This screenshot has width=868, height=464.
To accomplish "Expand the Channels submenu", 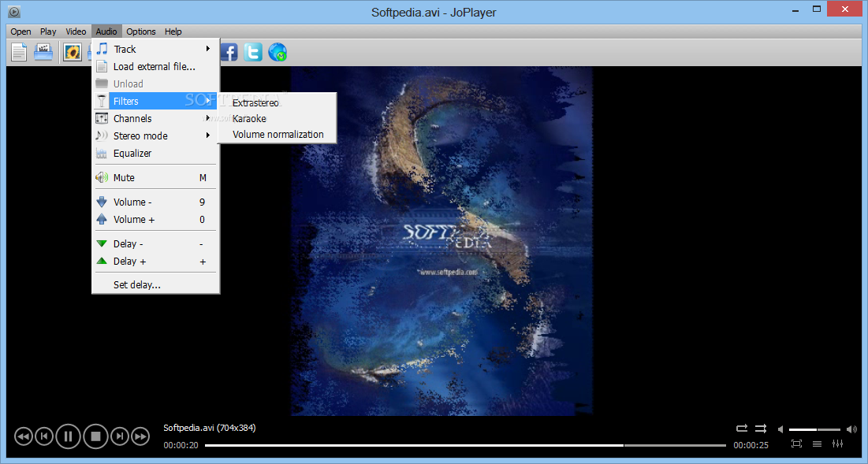I will (x=155, y=118).
